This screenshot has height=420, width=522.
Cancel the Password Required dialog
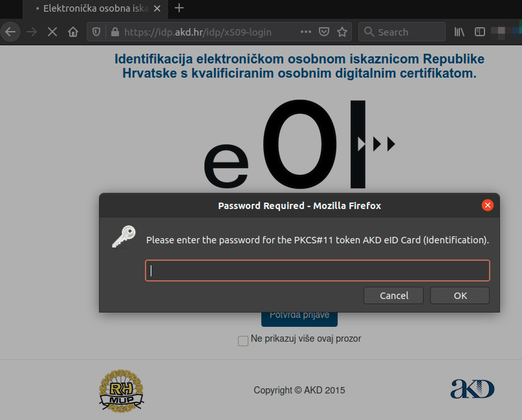393,296
